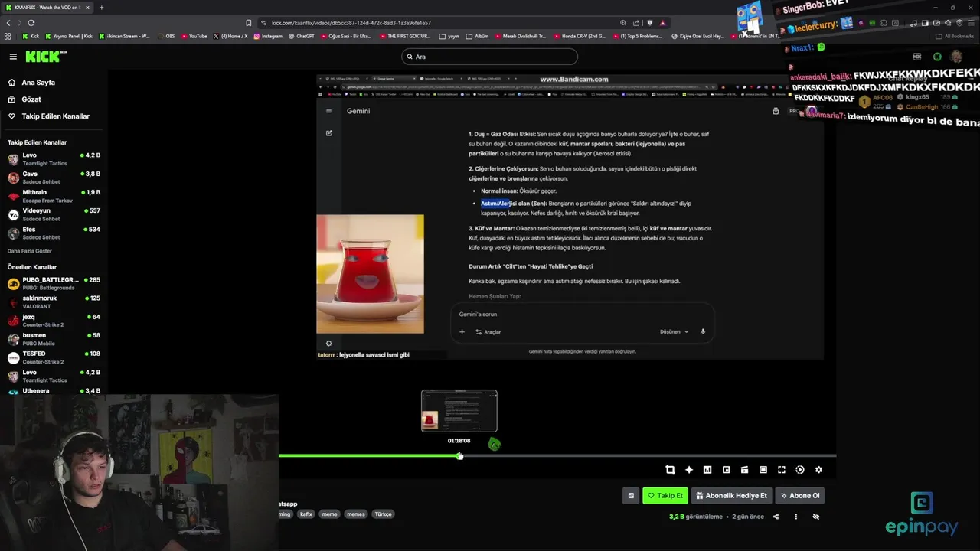Viewport: 980px width, 551px height.
Task: Switch to the KAANFLIX browser tab
Action: [x=47, y=8]
